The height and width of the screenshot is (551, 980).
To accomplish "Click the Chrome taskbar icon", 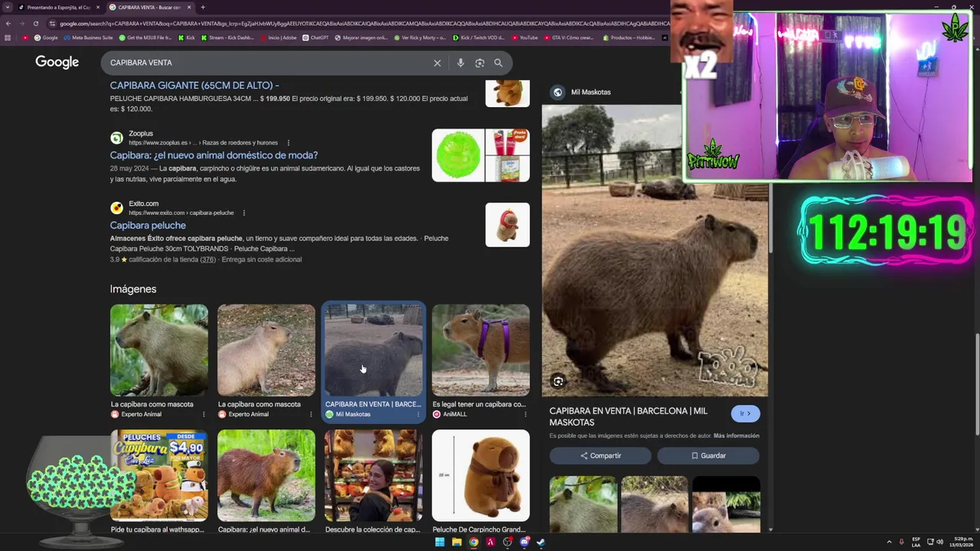I will 473,542.
